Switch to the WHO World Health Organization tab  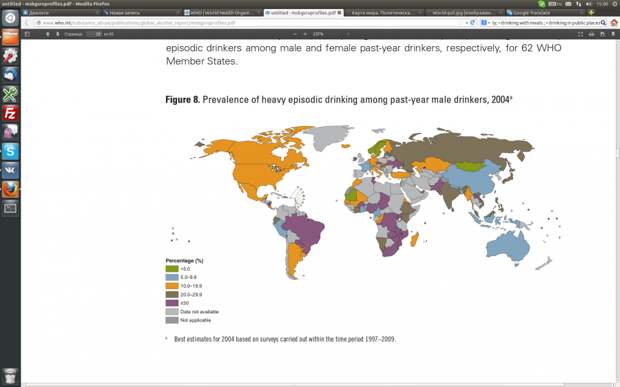(x=223, y=13)
